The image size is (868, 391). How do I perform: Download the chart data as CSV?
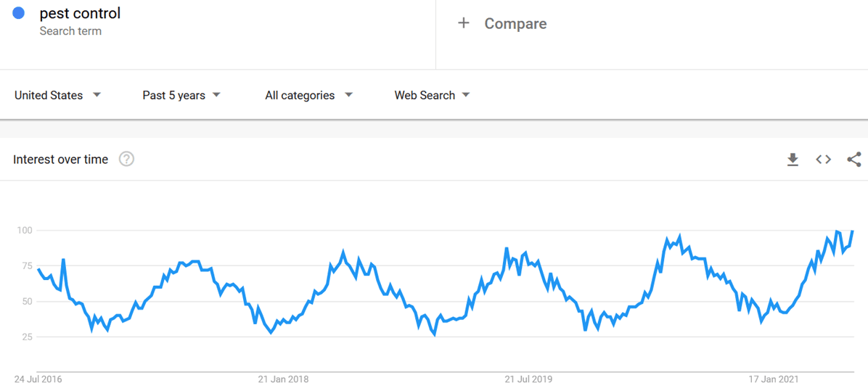[x=793, y=160]
